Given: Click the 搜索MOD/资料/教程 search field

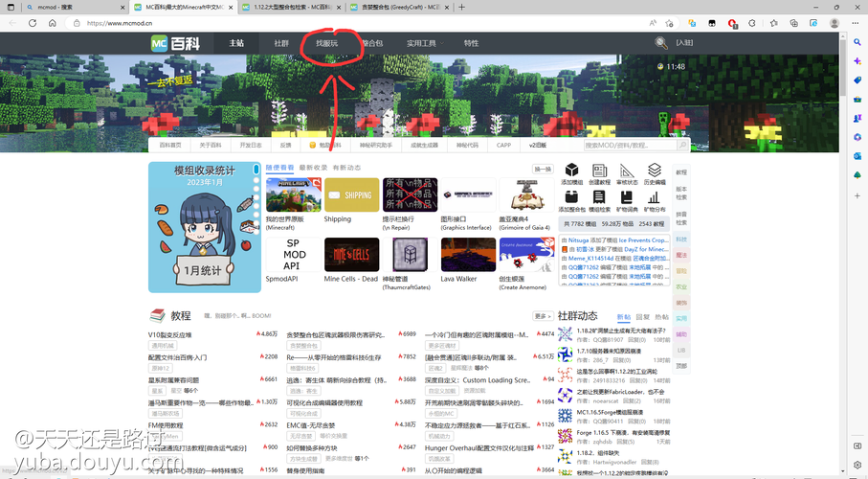Looking at the screenshot, I should point(631,145).
